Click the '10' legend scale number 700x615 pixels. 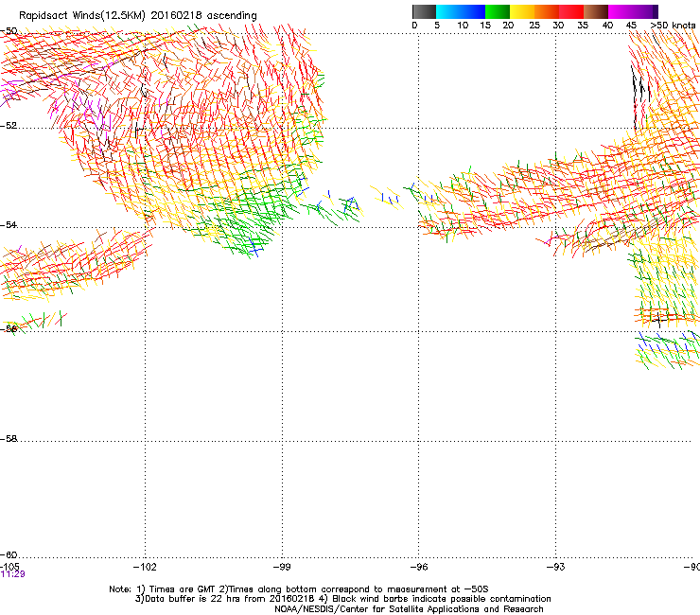click(x=463, y=26)
